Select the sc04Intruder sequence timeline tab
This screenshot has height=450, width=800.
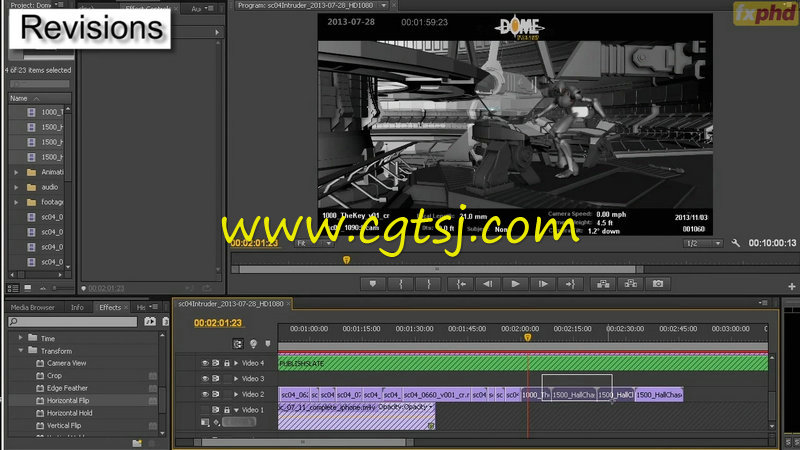point(231,304)
